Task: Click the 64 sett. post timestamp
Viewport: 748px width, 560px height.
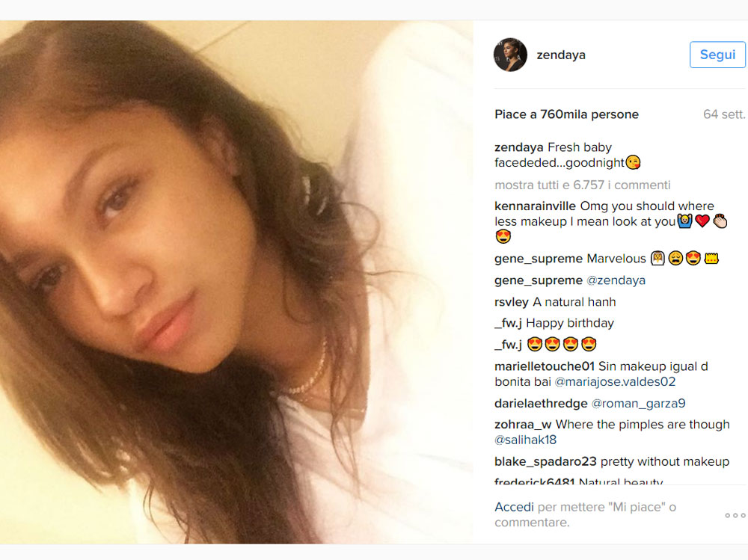Action: [723, 114]
